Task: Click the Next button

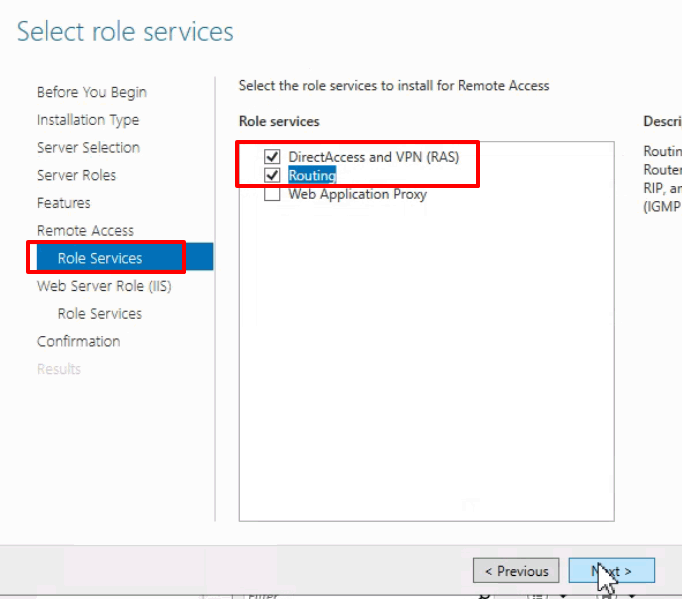Action: click(612, 570)
